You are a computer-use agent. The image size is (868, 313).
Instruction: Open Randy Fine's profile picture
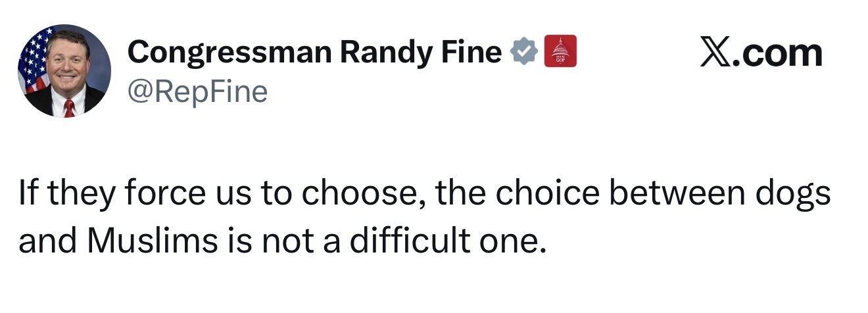64,71
